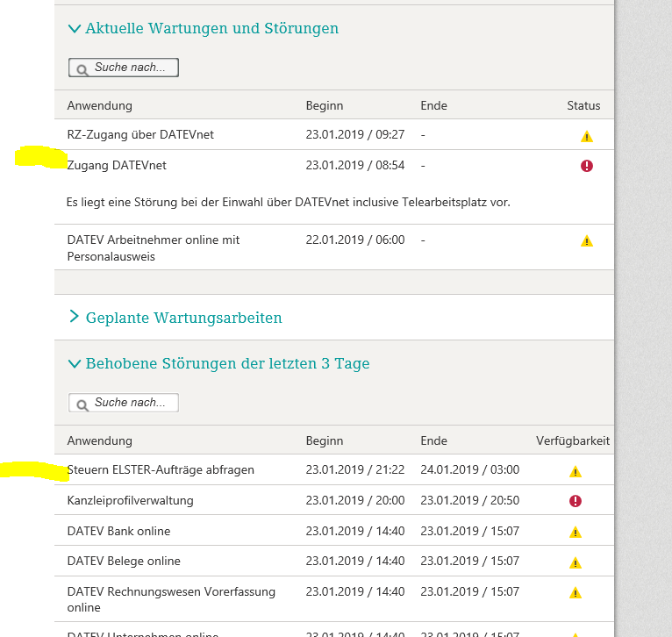The height and width of the screenshot is (637, 672).
Task: Click Status column header in upper table
Action: click(583, 106)
